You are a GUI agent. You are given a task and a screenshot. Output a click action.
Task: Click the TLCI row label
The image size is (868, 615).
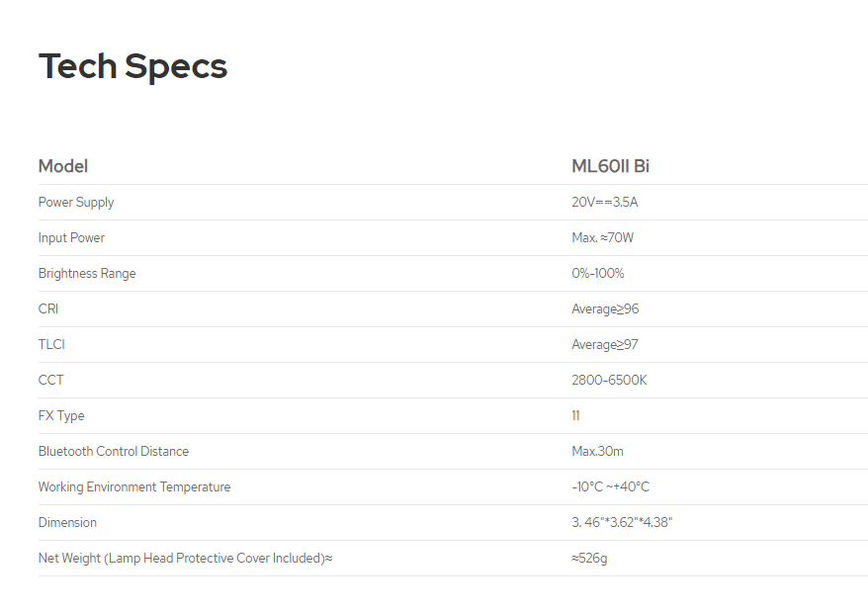(51, 345)
